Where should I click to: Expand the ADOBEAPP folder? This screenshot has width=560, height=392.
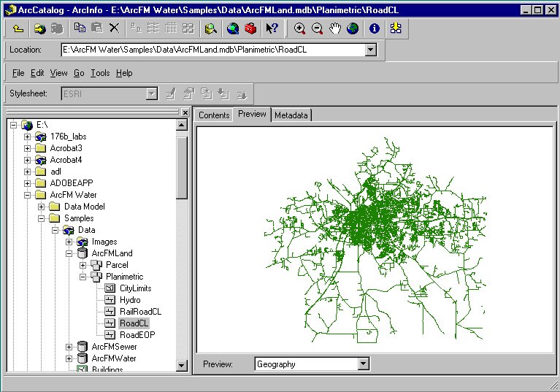pyautogui.click(x=27, y=183)
